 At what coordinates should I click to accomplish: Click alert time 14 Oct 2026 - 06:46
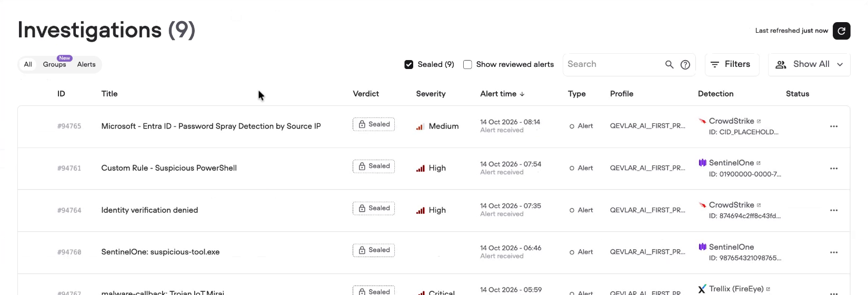[511, 248]
